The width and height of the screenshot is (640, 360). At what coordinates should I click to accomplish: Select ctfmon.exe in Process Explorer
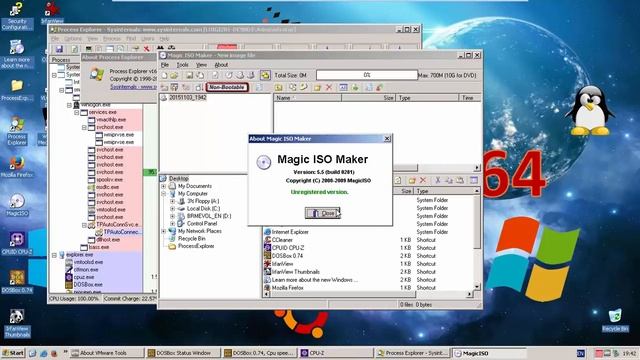(x=86, y=270)
